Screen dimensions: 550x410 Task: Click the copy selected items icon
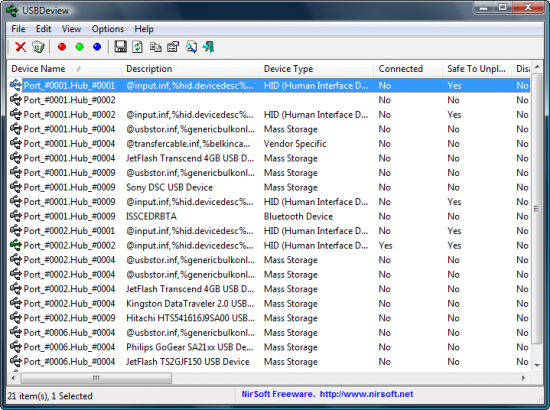[x=155, y=47]
